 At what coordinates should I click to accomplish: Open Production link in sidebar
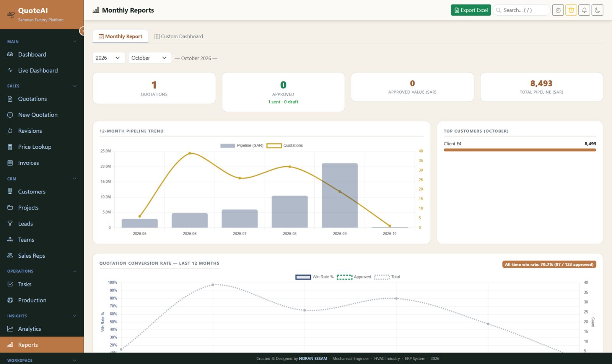click(x=42, y=300)
